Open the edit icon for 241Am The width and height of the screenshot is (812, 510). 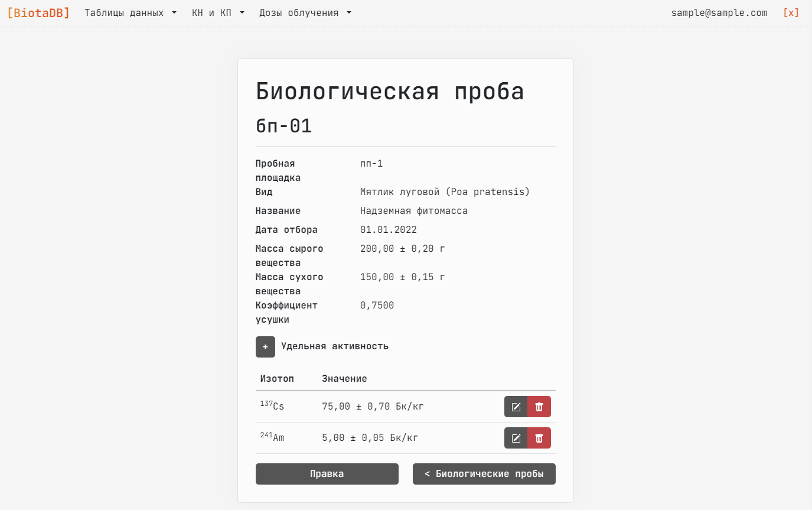click(x=516, y=438)
